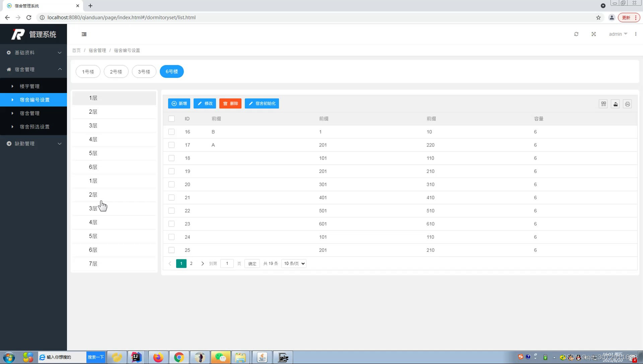643x364 pixels.
Task: Open the browser profile avatar icon
Action: [x=612, y=17]
